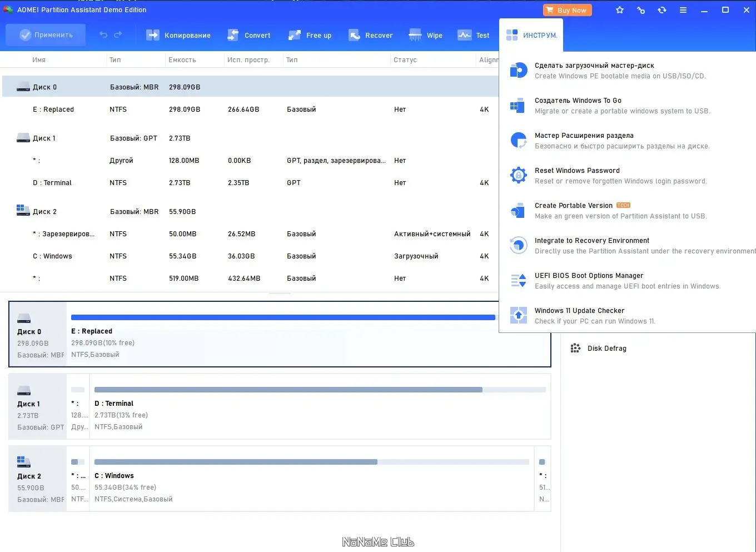756x552 pixels.
Task: Select Integrate to Recovery Environment entry
Action: coord(627,246)
